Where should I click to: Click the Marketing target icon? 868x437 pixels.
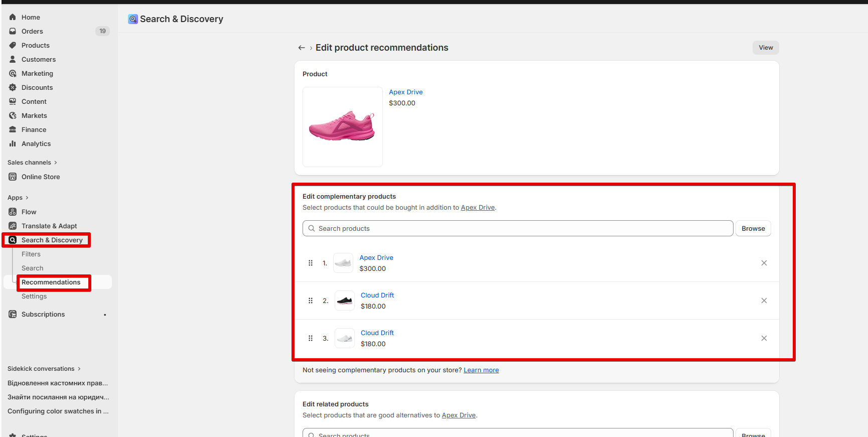(13, 73)
